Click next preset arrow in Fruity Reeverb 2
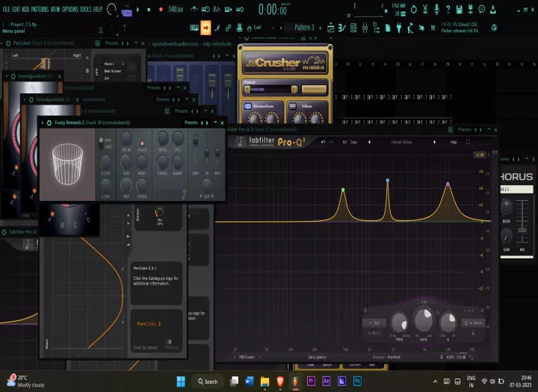Viewport: 538px width, 392px height. pos(207,122)
